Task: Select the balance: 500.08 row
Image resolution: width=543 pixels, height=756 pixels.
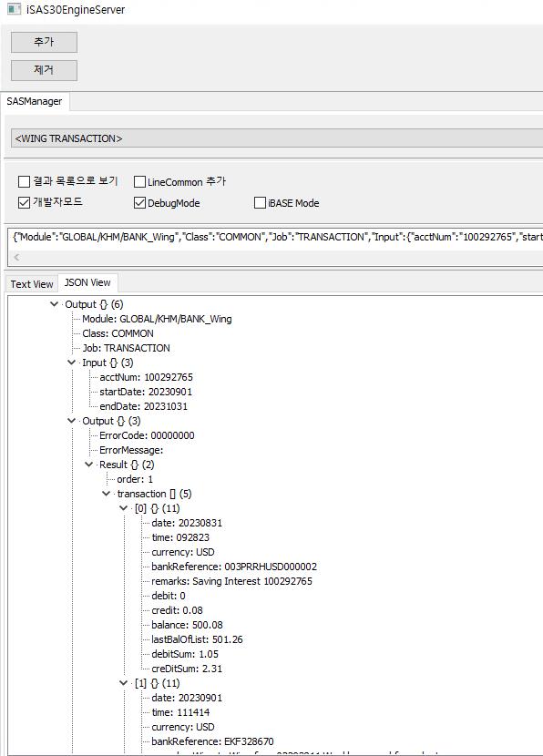Action: [187, 625]
